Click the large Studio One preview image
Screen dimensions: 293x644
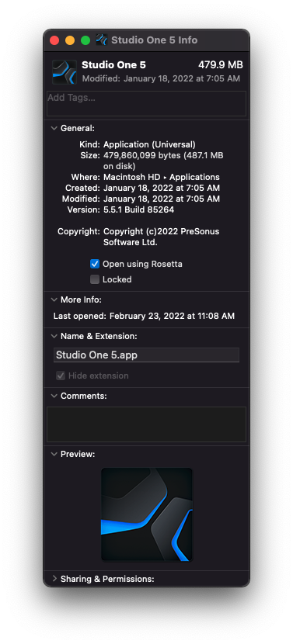click(x=147, y=514)
